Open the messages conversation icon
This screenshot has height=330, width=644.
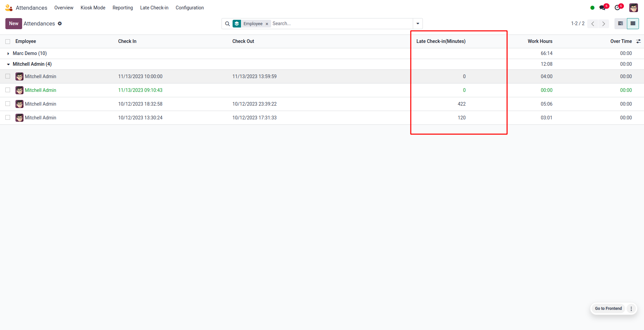tap(602, 8)
